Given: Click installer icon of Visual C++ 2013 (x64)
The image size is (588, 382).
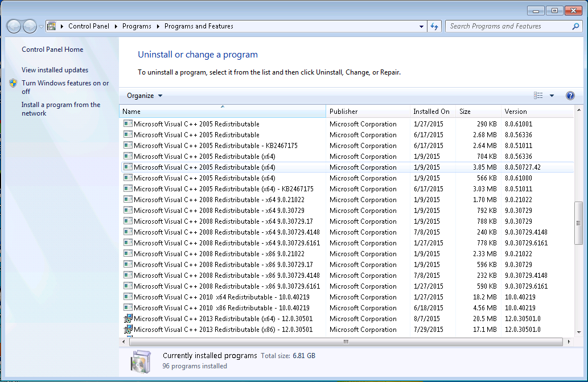Looking at the screenshot, I should point(128,318).
